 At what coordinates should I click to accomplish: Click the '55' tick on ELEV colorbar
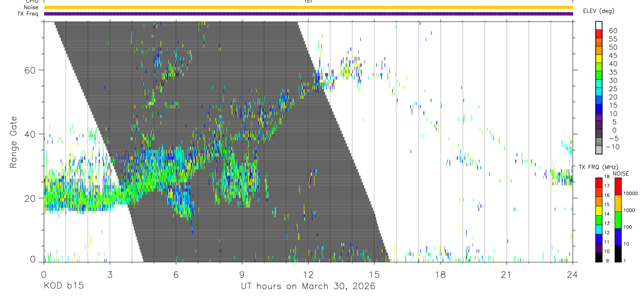[613, 39]
